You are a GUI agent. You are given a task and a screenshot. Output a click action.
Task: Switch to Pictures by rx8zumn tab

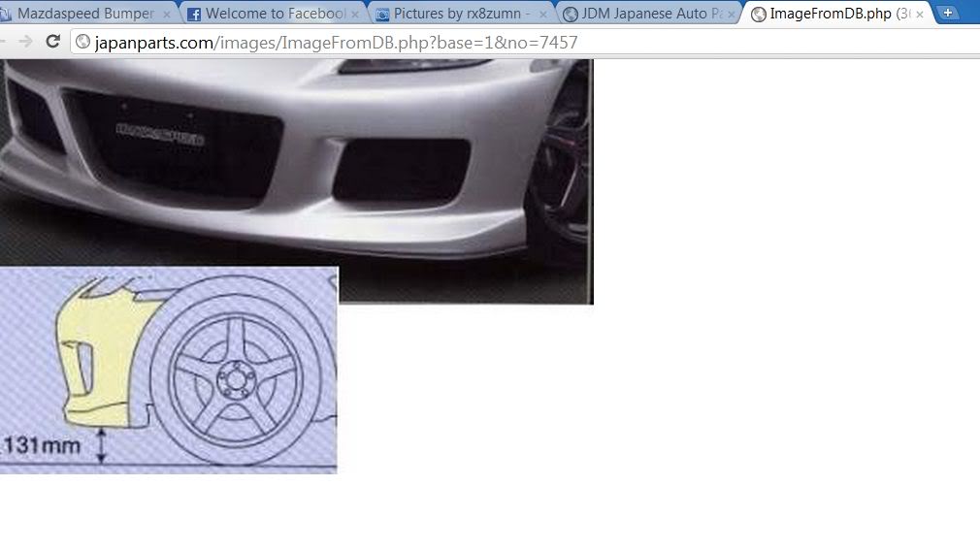click(463, 14)
